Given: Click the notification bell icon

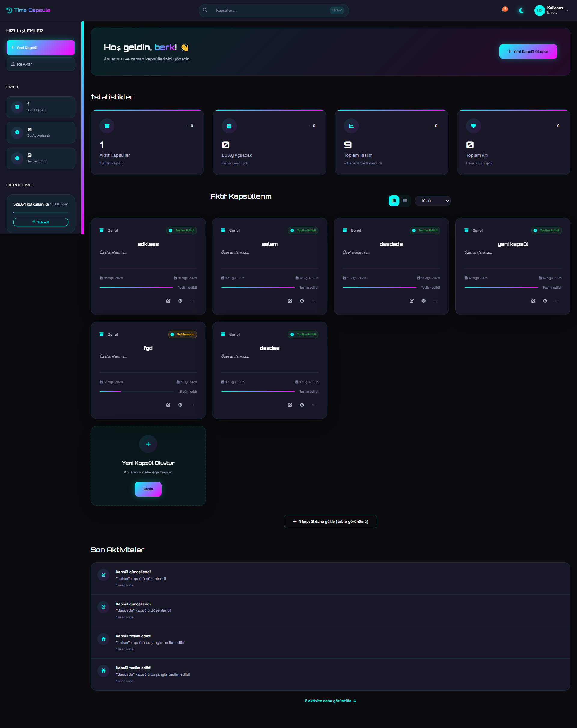Looking at the screenshot, I should 504,10.
